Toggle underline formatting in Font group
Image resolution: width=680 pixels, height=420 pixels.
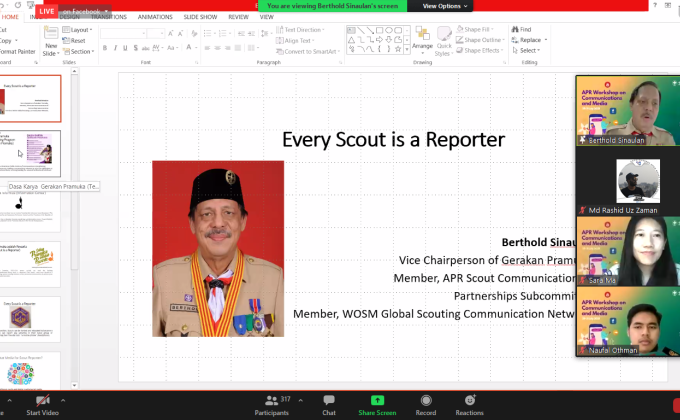point(127,48)
